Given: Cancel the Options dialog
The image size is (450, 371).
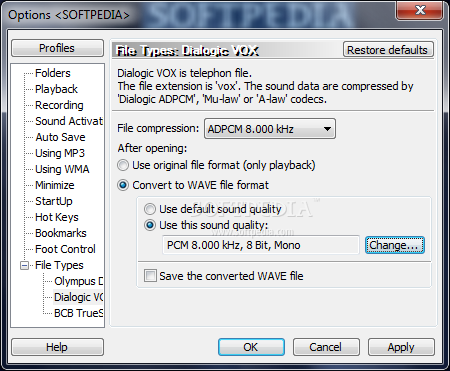Looking at the screenshot, I should [326, 347].
